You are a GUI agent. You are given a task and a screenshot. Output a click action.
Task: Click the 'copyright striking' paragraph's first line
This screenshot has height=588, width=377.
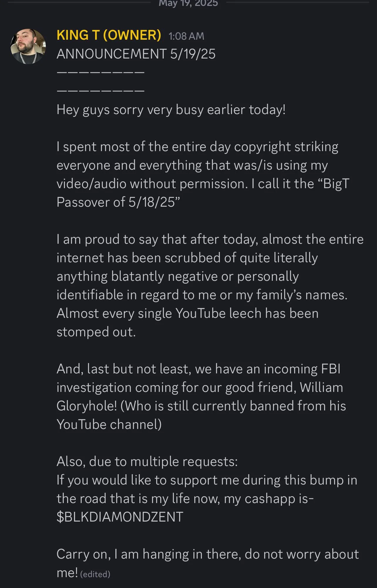[197, 147]
